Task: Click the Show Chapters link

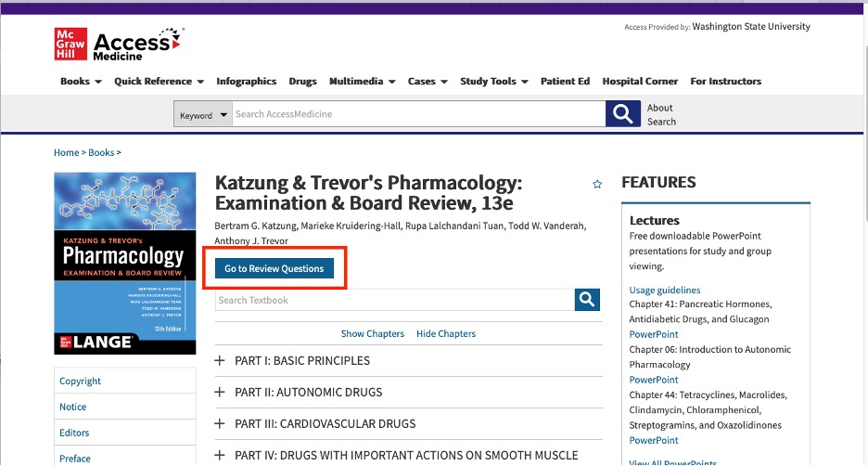Action: point(373,333)
